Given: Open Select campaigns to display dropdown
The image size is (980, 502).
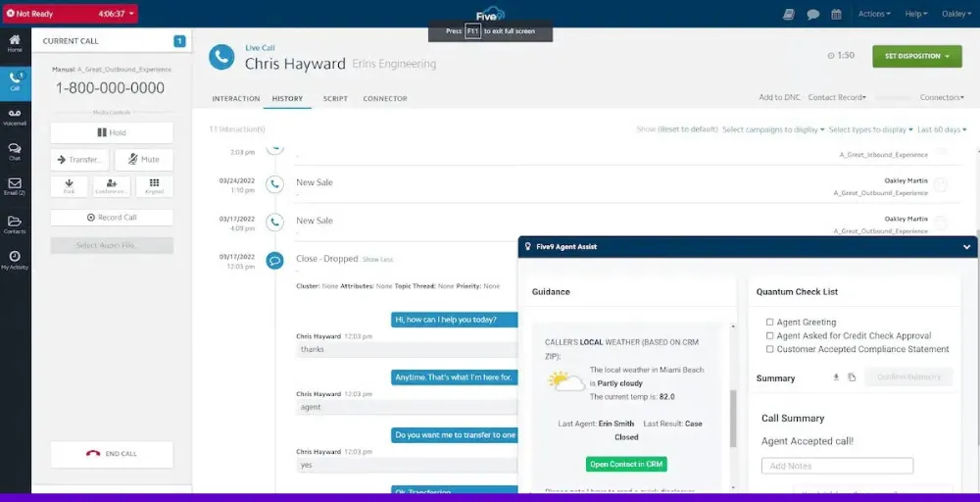Looking at the screenshot, I should click(x=773, y=129).
